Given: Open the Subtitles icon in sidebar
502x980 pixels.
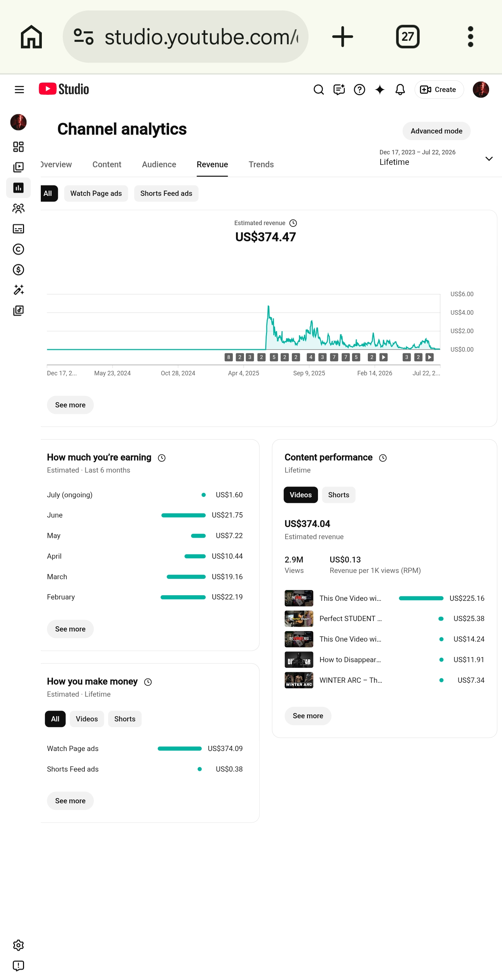Looking at the screenshot, I should coord(18,229).
